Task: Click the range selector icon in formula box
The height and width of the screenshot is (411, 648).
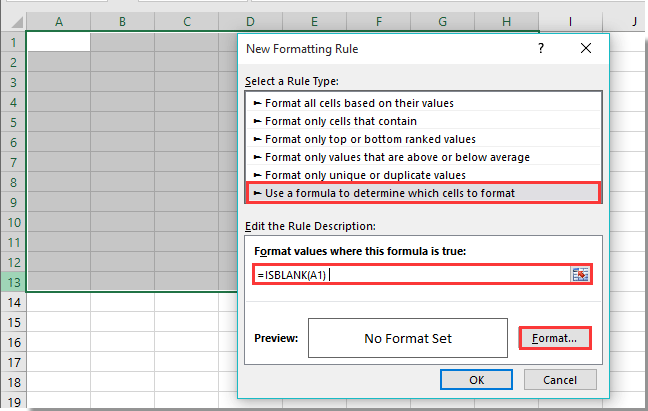Action: pyautogui.click(x=580, y=274)
